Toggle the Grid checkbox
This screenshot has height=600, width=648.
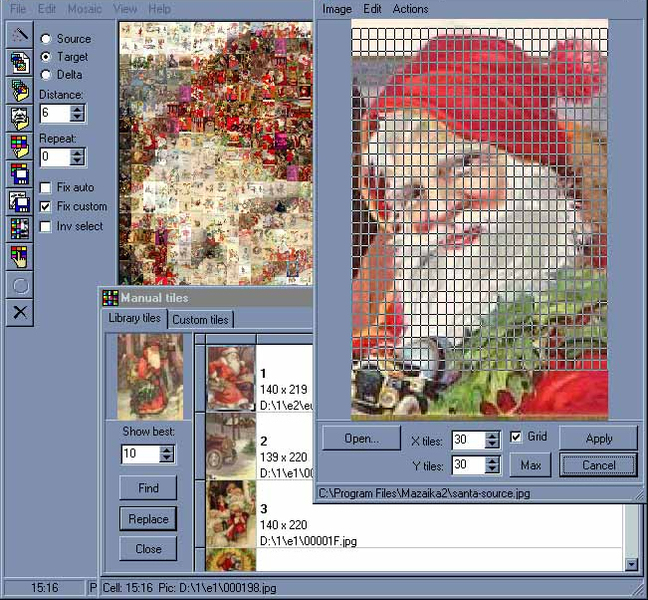(516, 437)
